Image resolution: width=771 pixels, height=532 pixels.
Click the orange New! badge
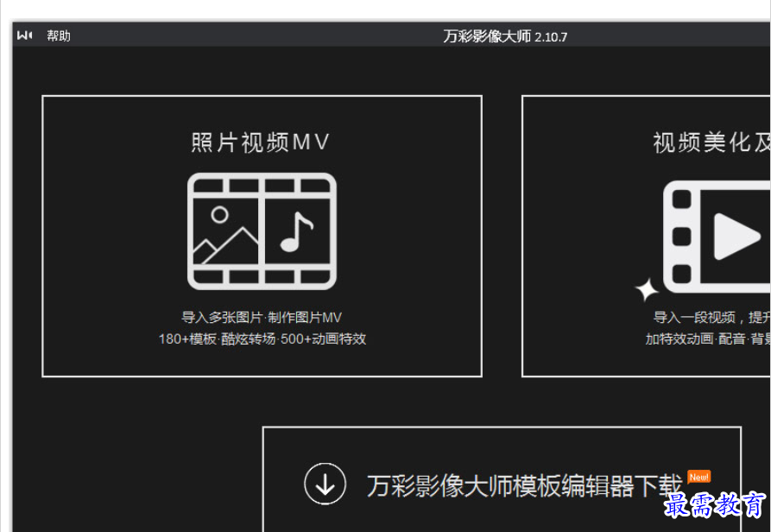698,477
